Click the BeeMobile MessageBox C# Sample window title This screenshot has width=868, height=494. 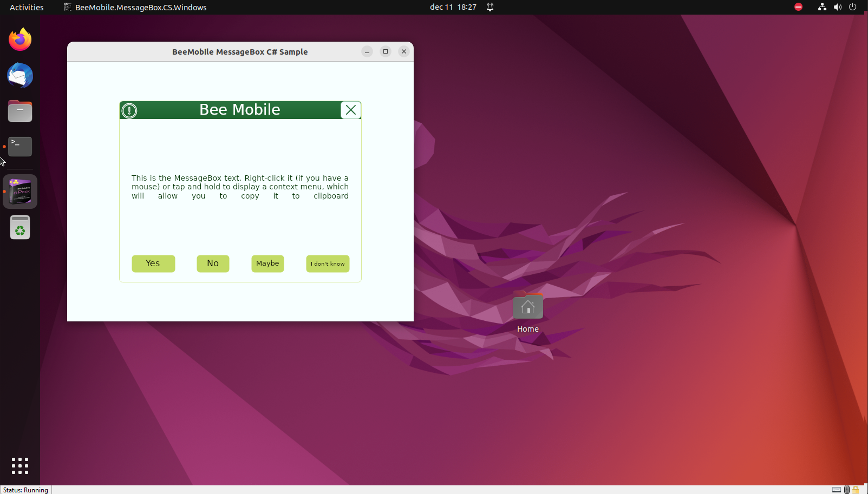coord(240,52)
